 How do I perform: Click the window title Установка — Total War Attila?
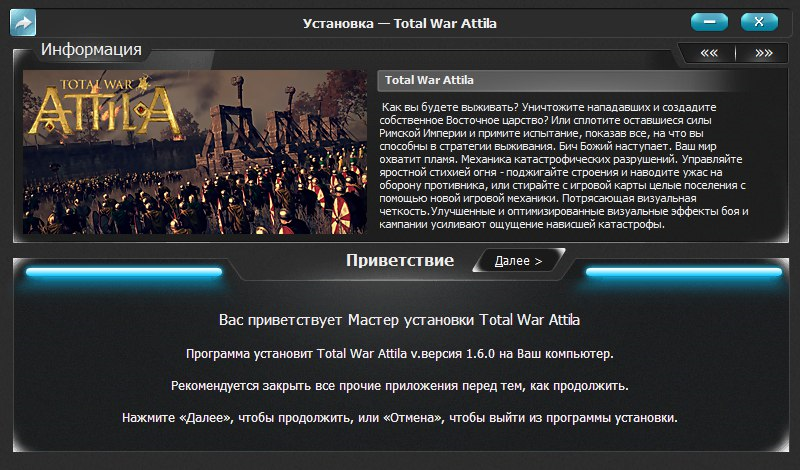(x=399, y=23)
